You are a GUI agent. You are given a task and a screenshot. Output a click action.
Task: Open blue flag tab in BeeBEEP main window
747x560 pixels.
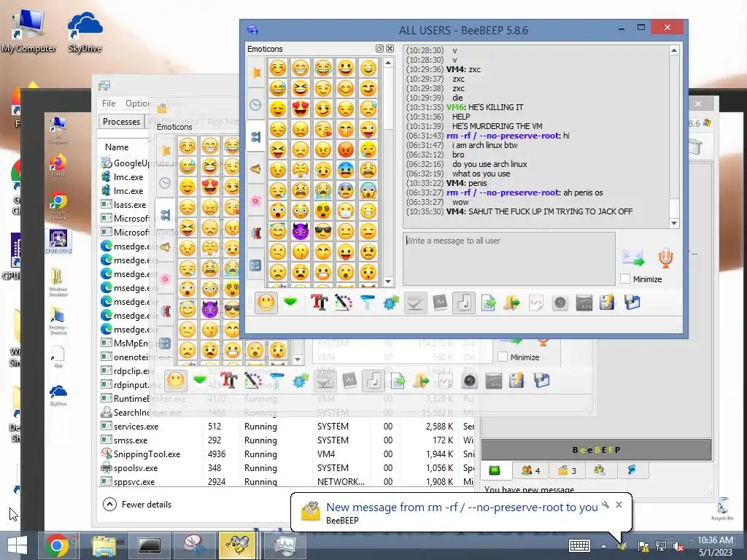[632, 470]
